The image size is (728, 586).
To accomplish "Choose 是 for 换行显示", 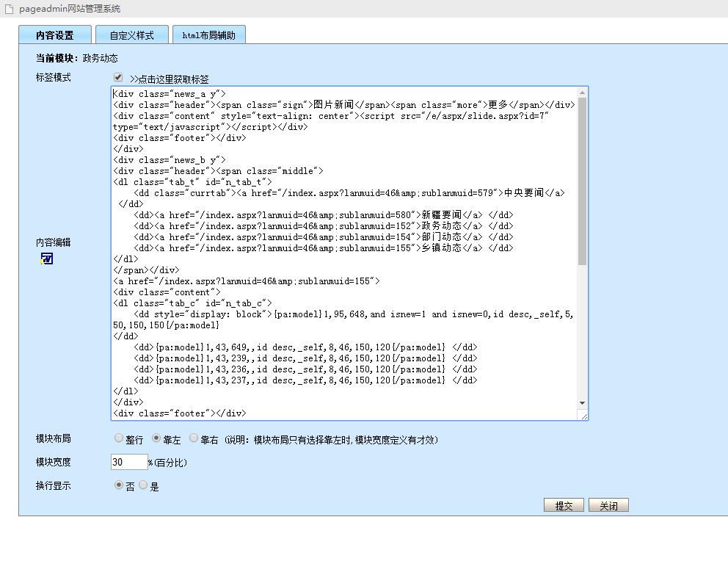I will pos(143,485).
